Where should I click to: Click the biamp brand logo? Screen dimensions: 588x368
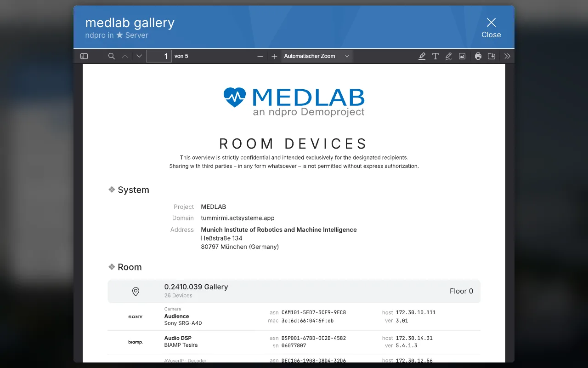point(136,342)
